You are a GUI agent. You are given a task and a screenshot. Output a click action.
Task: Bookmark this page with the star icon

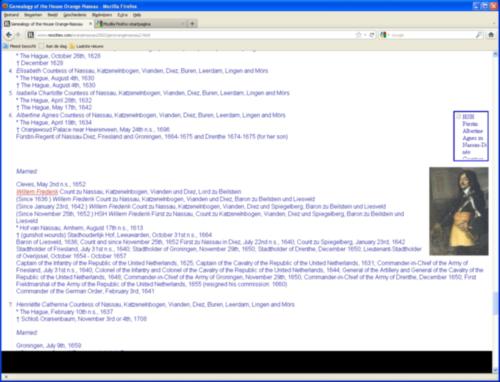click(359, 35)
